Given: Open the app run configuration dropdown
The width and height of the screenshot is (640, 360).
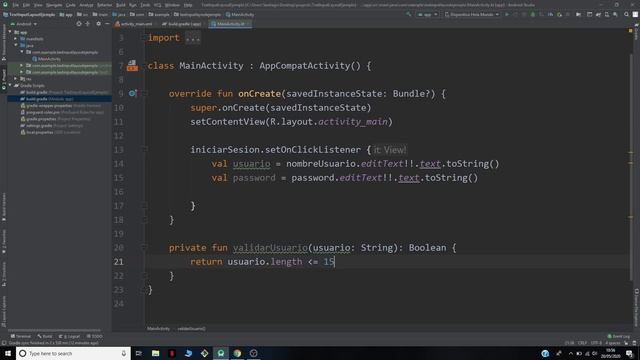Looking at the screenshot, I should click(x=427, y=14).
